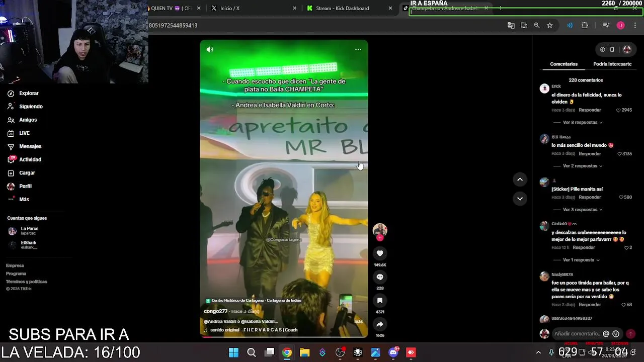Seek using the video progress bar
This screenshot has height=362, width=644.
pyautogui.click(x=284, y=337)
